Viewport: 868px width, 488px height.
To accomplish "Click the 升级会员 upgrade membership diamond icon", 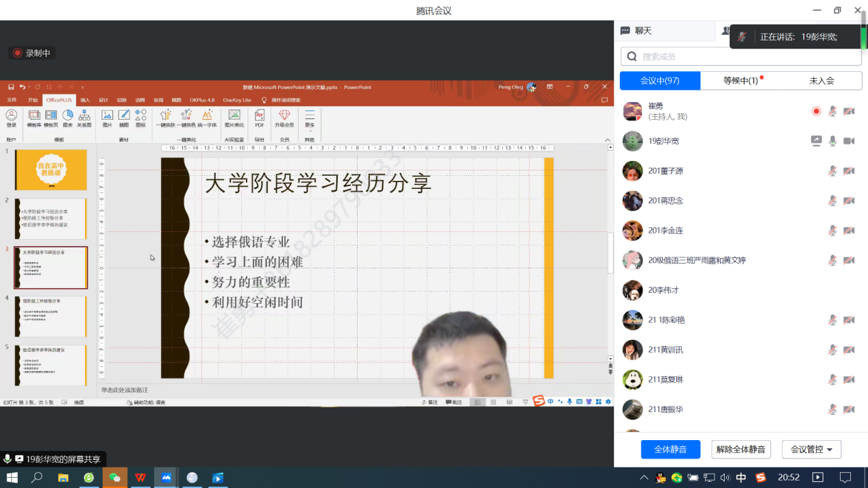I will click(284, 118).
